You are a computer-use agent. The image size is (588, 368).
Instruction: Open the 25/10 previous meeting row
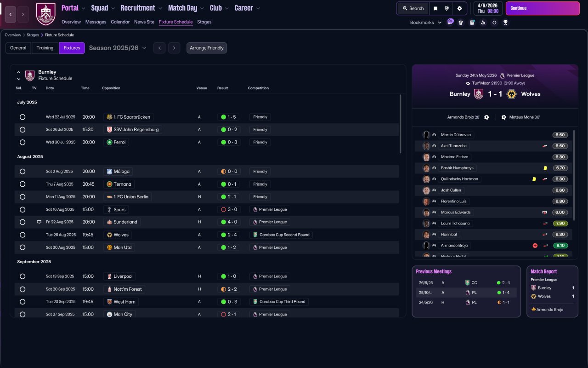(466, 293)
